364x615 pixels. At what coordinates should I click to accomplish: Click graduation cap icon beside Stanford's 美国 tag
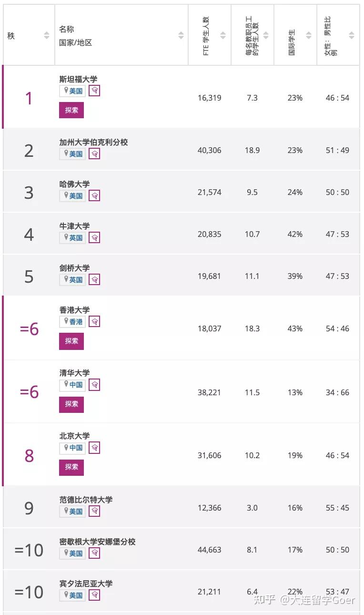94,91
